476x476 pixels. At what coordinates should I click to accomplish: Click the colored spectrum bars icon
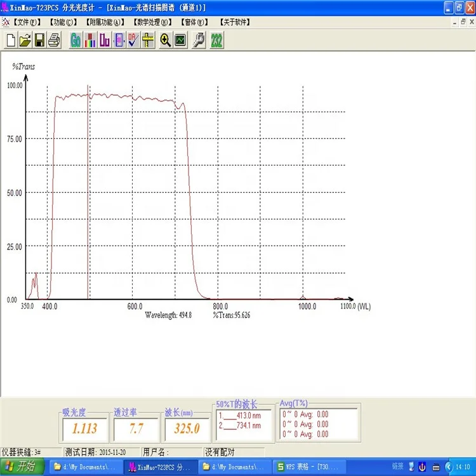pyautogui.click(x=90, y=41)
